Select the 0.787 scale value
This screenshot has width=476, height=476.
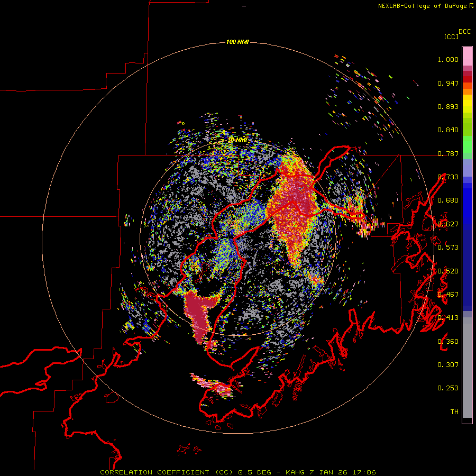point(448,153)
